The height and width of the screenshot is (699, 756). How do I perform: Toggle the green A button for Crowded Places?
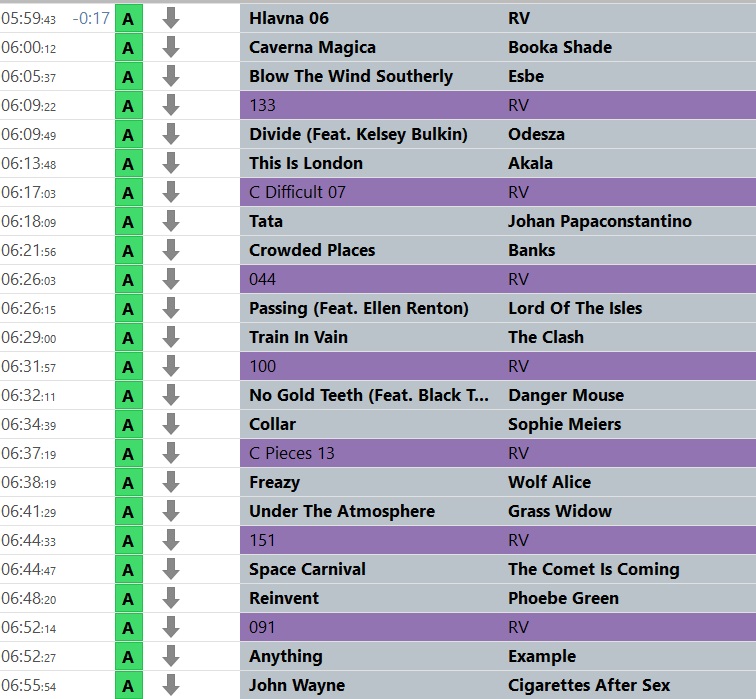tap(129, 251)
